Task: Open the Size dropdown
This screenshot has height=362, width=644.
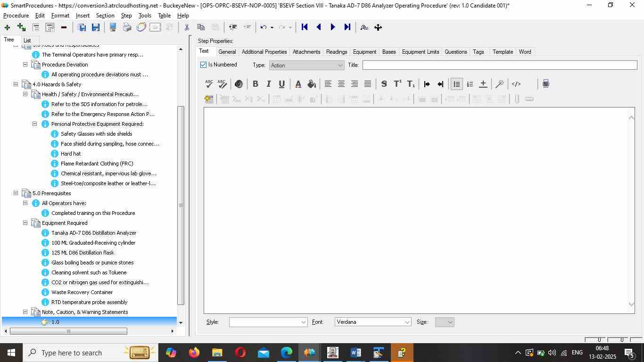Action: (445, 322)
